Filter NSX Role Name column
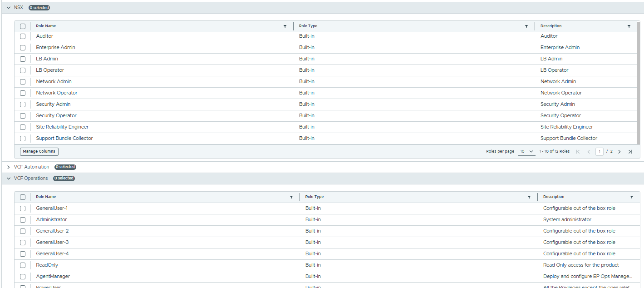Viewport: 644px width, 288px height. (285, 26)
